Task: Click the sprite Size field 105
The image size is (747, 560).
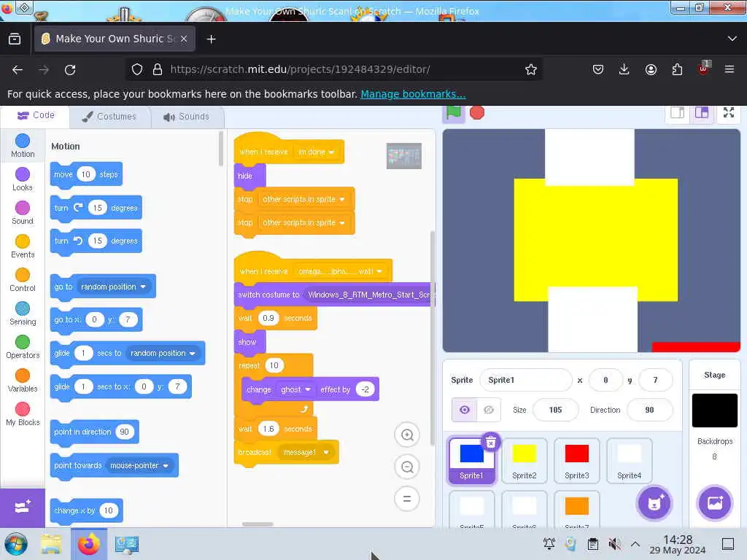Action: (555, 410)
